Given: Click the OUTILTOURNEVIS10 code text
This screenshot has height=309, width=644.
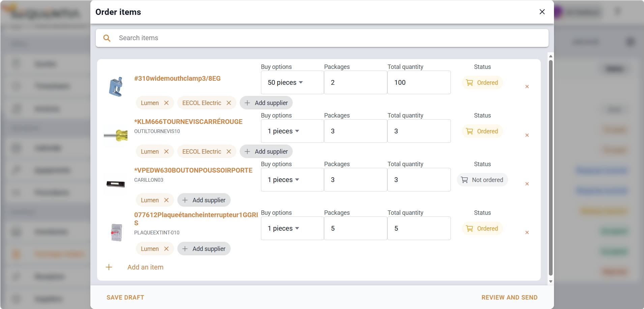Looking at the screenshot, I should [x=157, y=131].
